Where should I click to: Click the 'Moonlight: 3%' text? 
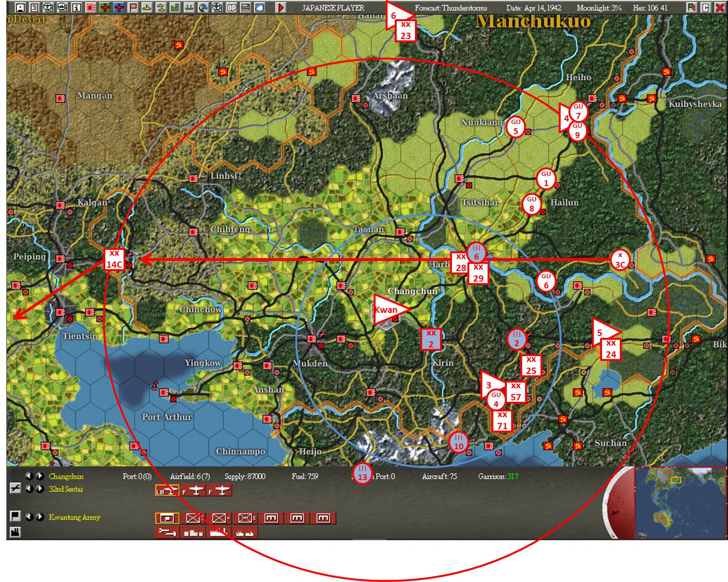pyautogui.click(x=599, y=8)
